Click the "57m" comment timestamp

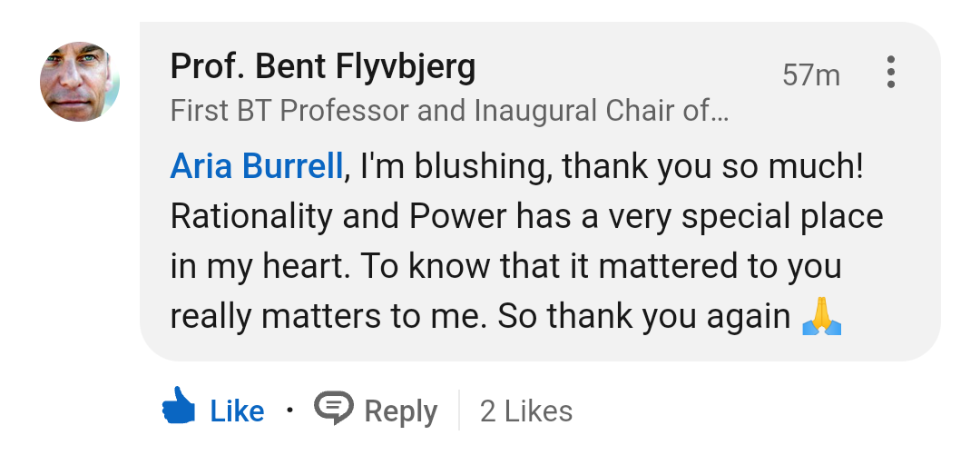tap(811, 74)
